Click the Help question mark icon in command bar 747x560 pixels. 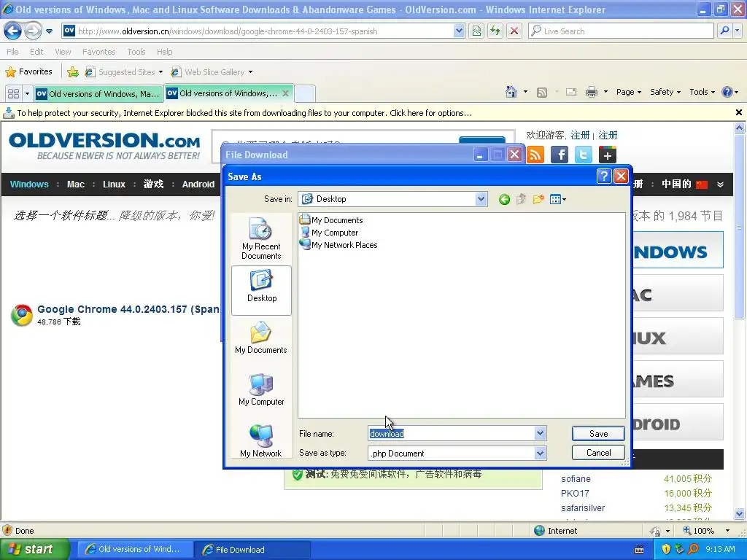pyautogui.click(x=727, y=92)
